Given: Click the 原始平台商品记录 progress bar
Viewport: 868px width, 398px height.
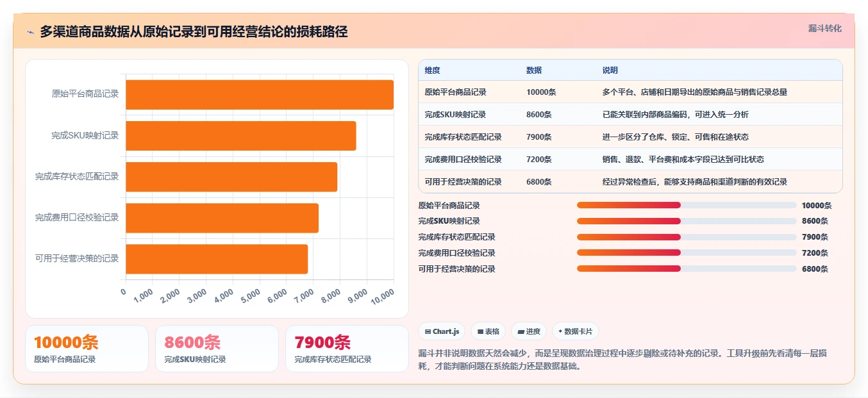Looking at the screenshot, I should 687,205.
